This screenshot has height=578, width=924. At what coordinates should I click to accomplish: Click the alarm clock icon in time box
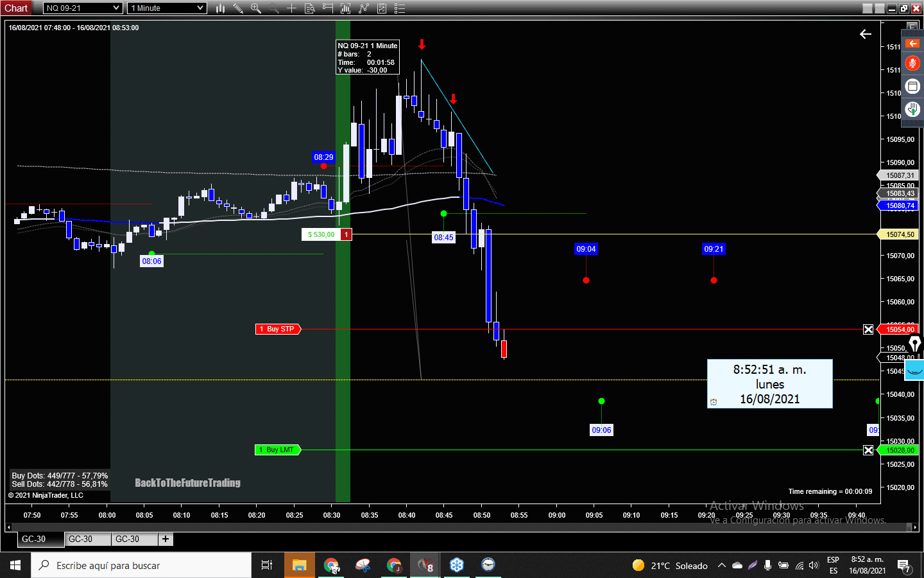[714, 402]
